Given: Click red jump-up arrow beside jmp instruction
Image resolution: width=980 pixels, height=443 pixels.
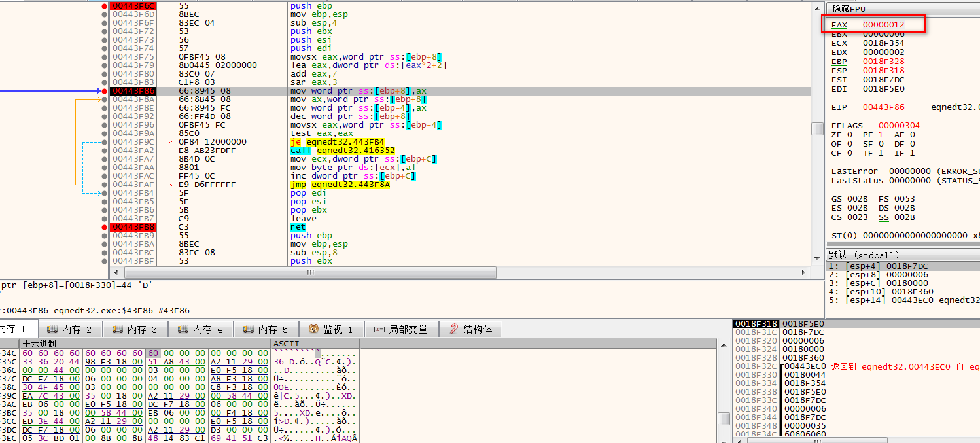Looking at the screenshot, I should tap(171, 185).
